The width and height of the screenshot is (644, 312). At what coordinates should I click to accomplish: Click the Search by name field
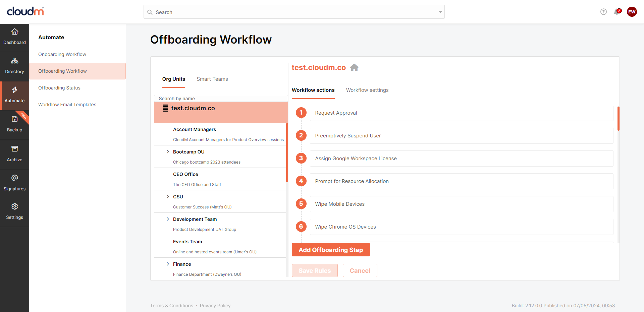(x=221, y=99)
